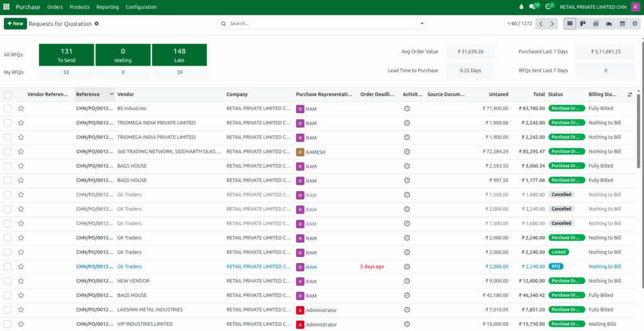Viewport: 644px width, 331px height.
Task: Open activities clock icon with 2 badge
Action: [x=550, y=6]
